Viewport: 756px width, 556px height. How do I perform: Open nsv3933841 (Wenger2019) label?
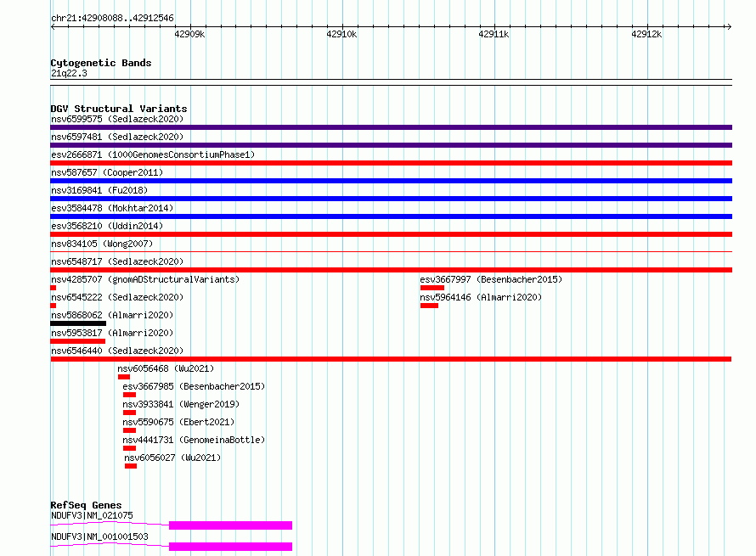click(x=181, y=404)
